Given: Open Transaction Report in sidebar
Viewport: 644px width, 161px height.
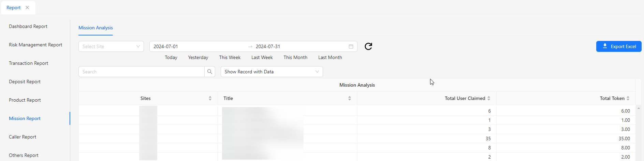Looking at the screenshot, I should click(28, 63).
